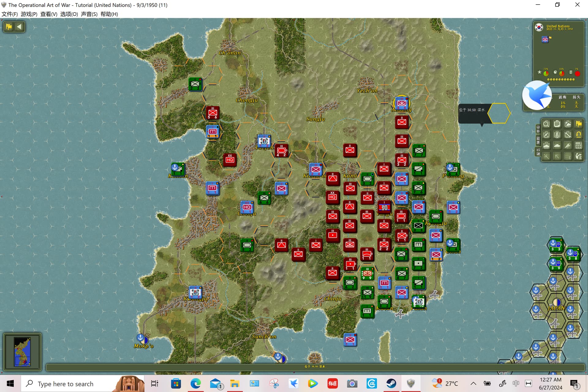
Task: Click the back arrow button at top-left
Action: coord(19,27)
